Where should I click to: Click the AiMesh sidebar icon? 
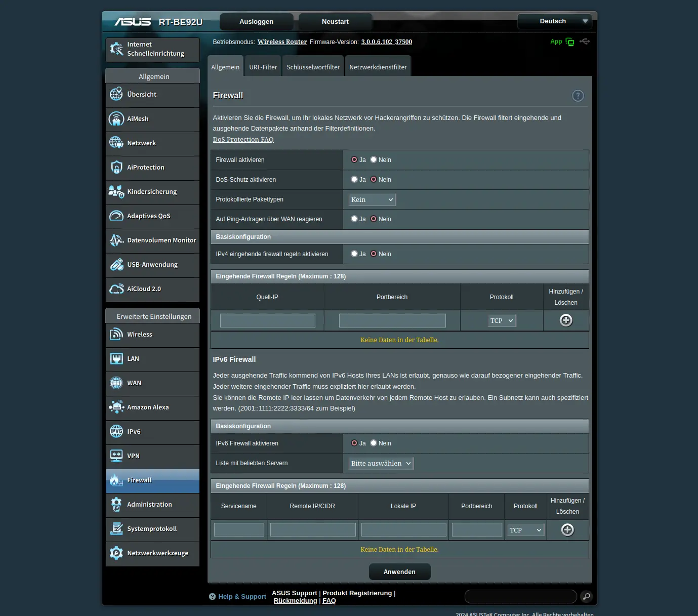116,119
